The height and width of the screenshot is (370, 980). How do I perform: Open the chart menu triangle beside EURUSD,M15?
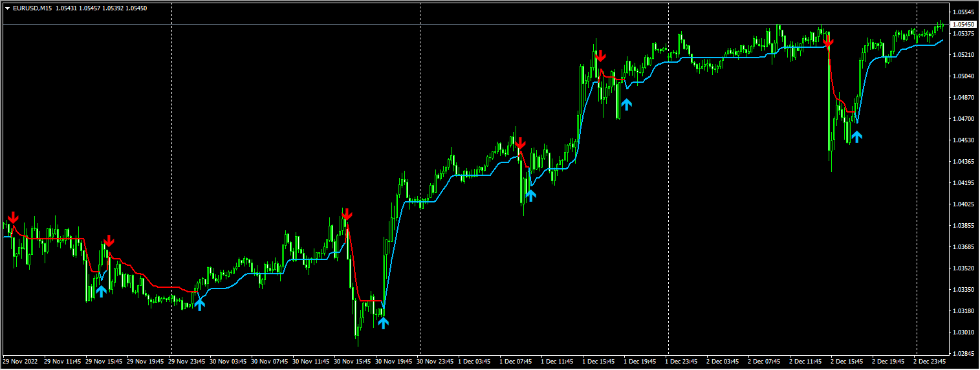click(7, 8)
